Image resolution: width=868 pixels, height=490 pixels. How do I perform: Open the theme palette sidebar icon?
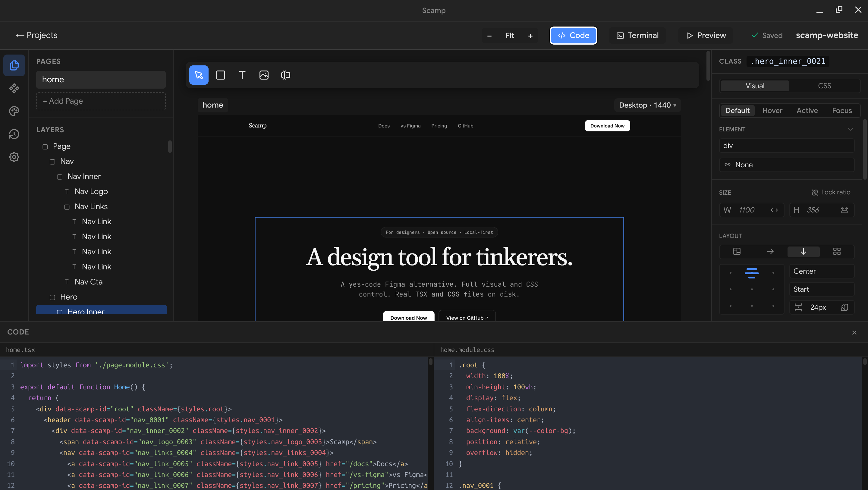pos(14,111)
